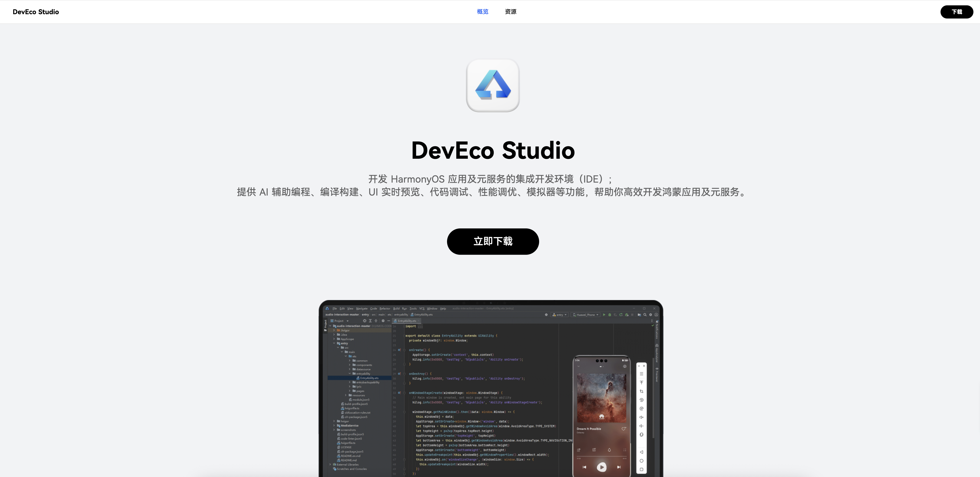
Task: Skip to next track in phone preview
Action: (x=619, y=467)
